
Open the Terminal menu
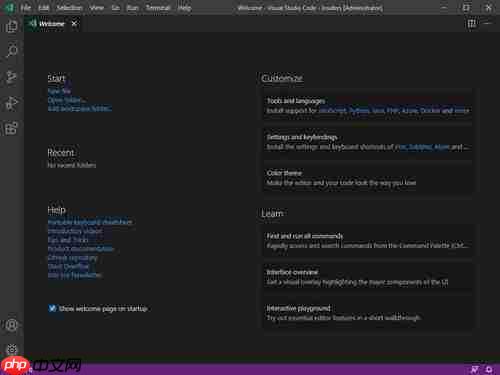[158, 8]
